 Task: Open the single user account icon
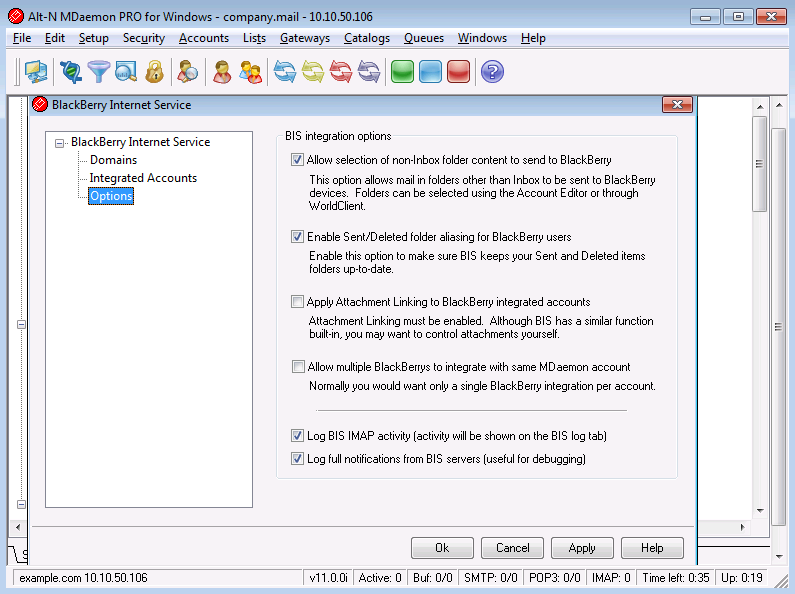click(x=222, y=71)
